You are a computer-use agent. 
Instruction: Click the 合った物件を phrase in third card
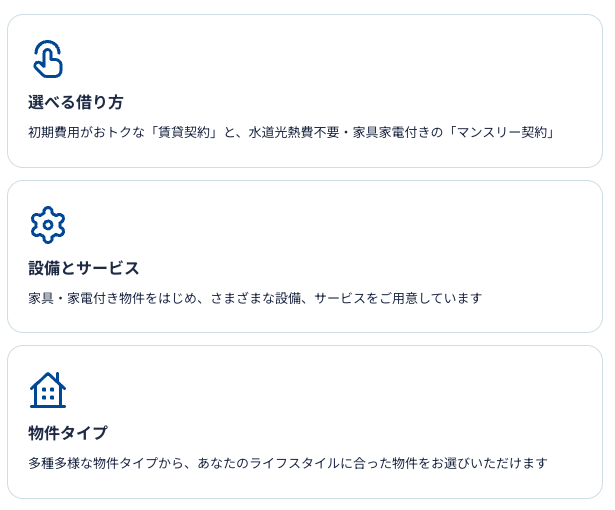tap(392, 463)
